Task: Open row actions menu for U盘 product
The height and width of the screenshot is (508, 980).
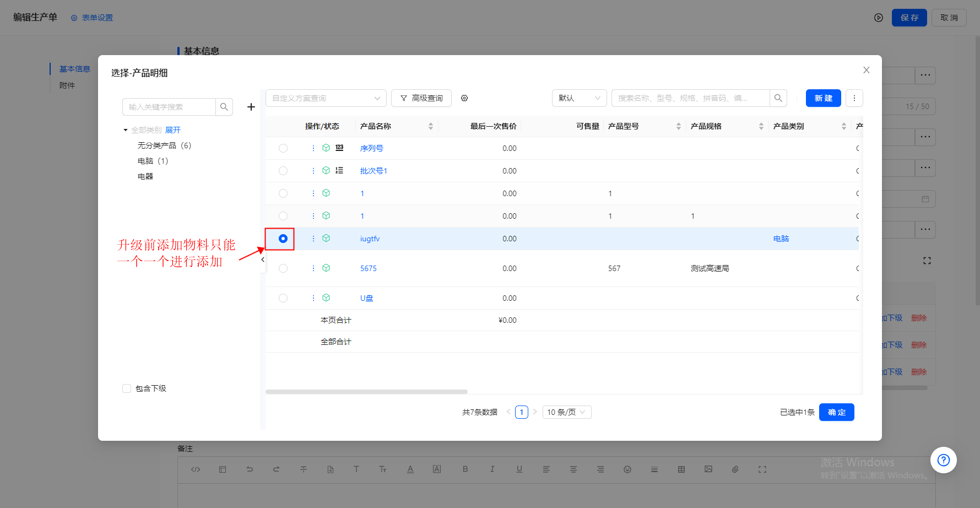Action: 313,298
